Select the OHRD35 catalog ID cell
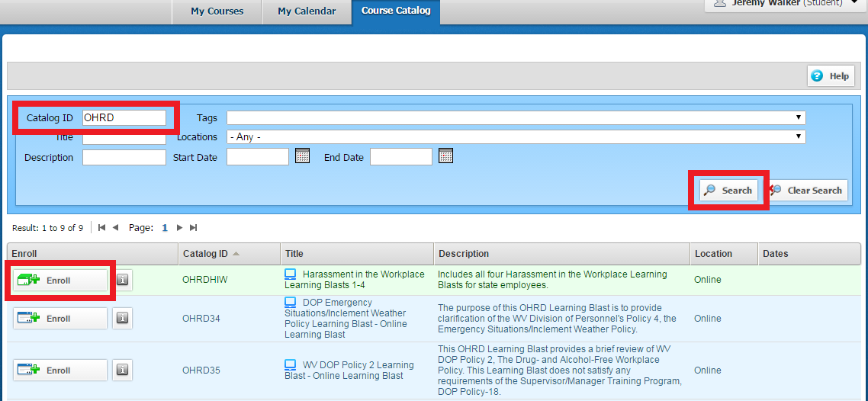Viewport: 868px width, 401px height. point(201,370)
